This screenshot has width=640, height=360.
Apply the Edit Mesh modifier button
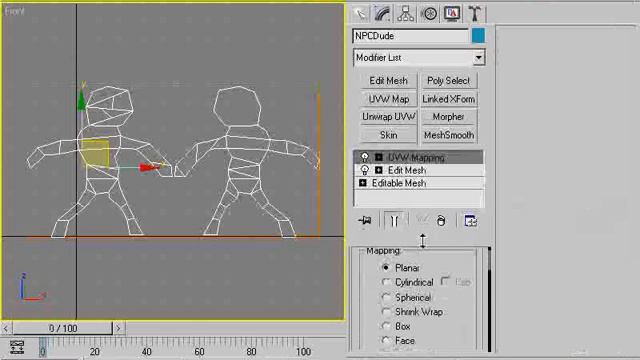(388, 80)
